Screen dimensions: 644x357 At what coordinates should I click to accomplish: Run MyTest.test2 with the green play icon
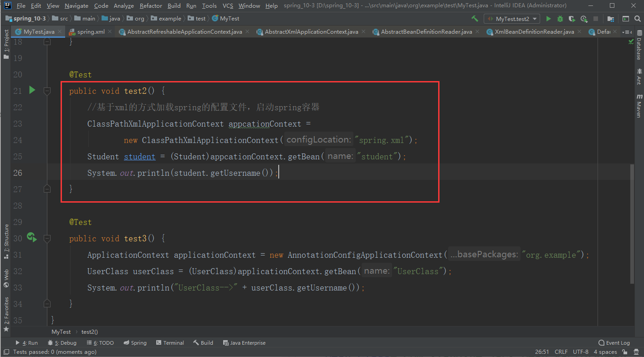[548, 19]
